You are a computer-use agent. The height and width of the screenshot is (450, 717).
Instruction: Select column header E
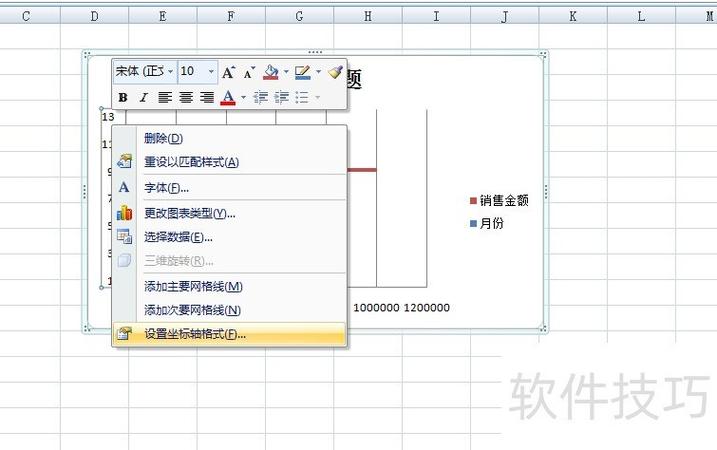point(163,16)
